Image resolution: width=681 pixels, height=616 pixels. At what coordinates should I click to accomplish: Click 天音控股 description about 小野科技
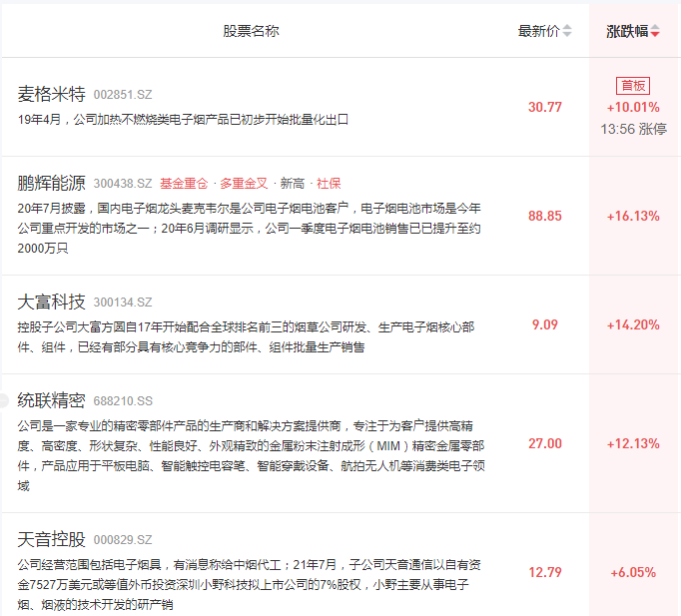[250, 584]
